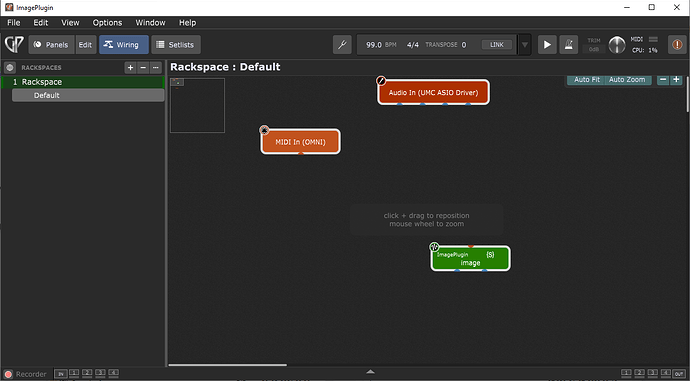Image resolution: width=690 pixels, height=381 pixels.
Task: Add a new rackspace with the plus button
Action: tap(130, 67)
